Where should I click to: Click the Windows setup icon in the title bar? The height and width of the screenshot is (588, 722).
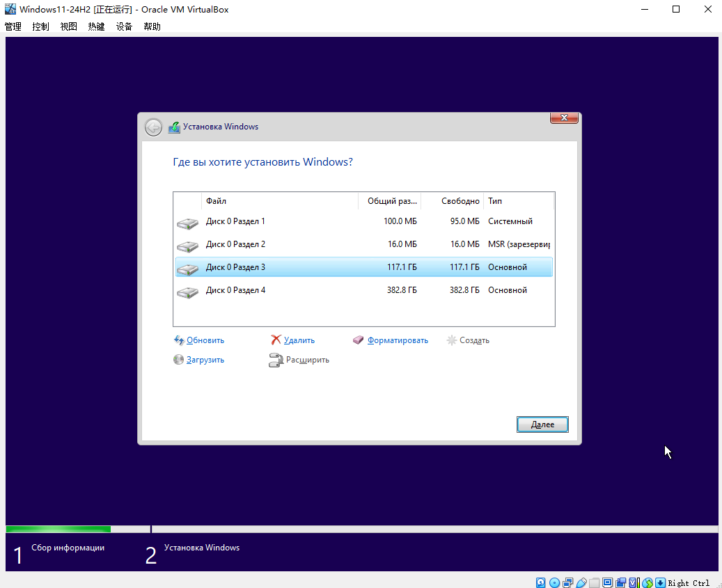pos(174,127)
